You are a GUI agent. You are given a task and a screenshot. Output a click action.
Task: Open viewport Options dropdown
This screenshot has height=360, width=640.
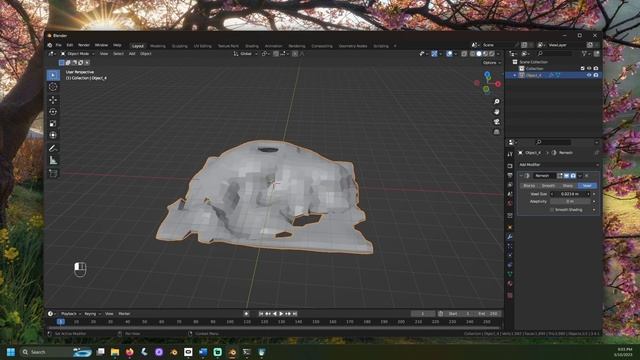tap(491, 63)
